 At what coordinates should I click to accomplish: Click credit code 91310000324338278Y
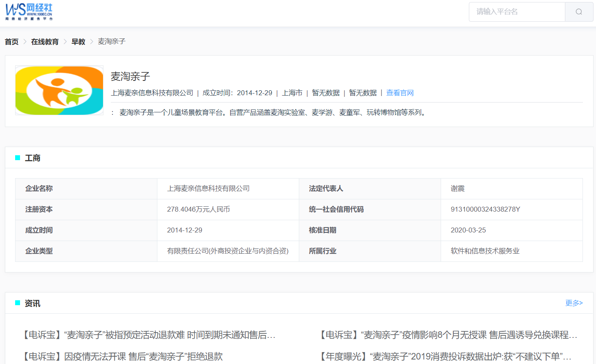pos(486,210)
